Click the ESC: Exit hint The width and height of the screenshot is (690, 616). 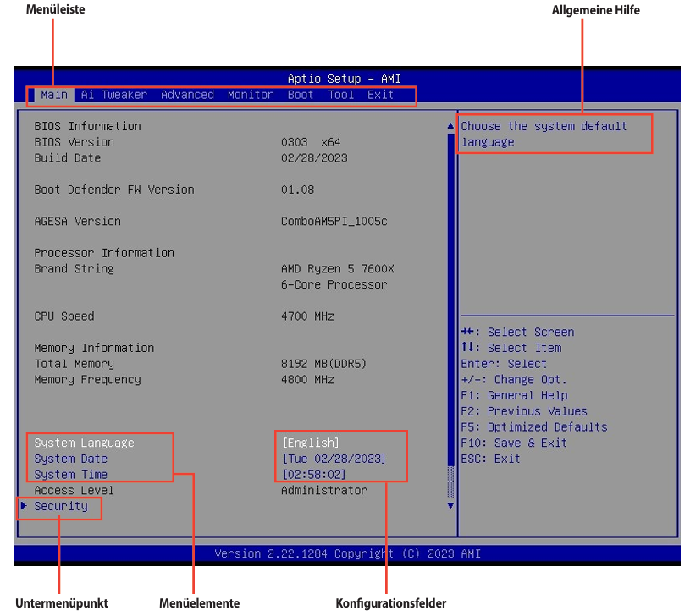491,459
